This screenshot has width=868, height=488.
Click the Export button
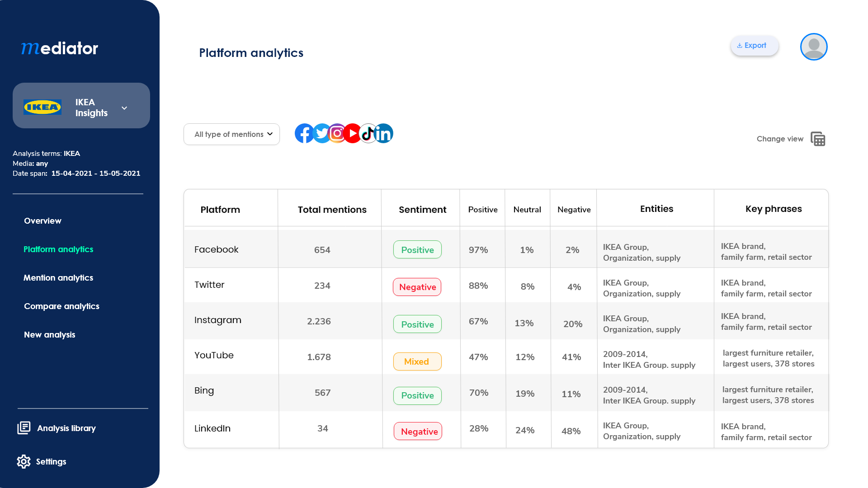(754, 46)
